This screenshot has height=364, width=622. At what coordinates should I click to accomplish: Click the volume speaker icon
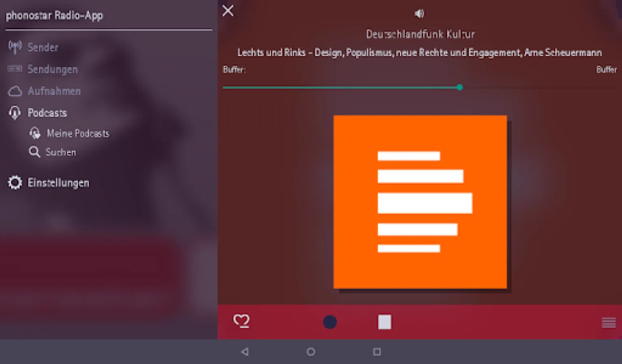[x=419, y=14]
